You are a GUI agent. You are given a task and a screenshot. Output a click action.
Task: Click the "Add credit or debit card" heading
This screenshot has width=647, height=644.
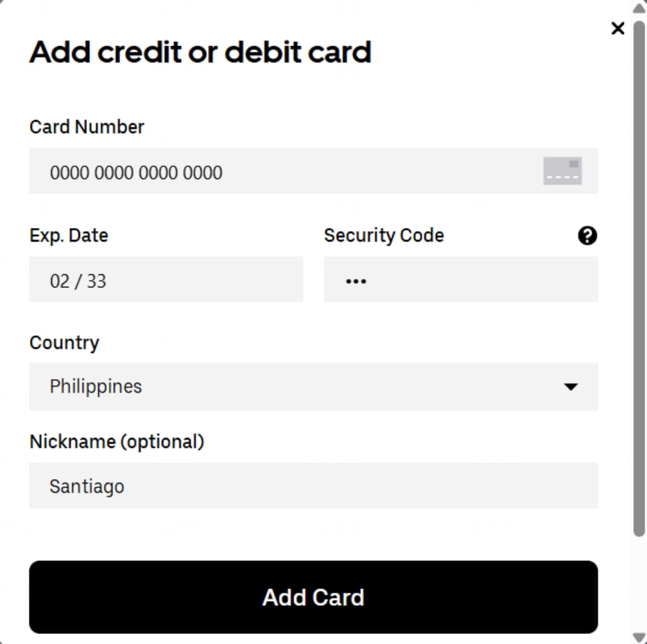(200, 52)
